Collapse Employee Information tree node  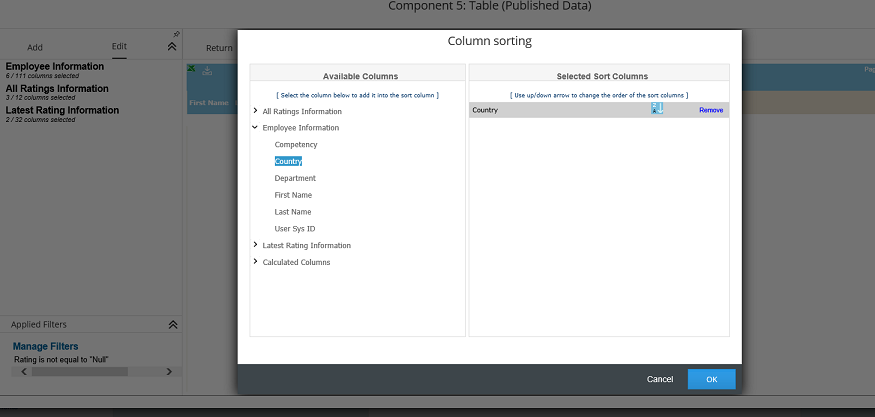256,127
